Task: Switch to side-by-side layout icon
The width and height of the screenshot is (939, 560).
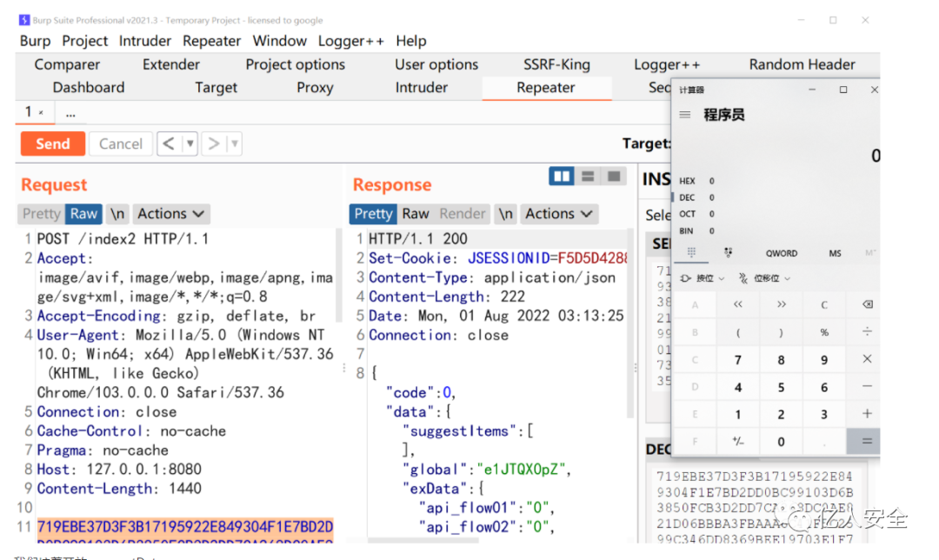Action: (x=561, y=176)
